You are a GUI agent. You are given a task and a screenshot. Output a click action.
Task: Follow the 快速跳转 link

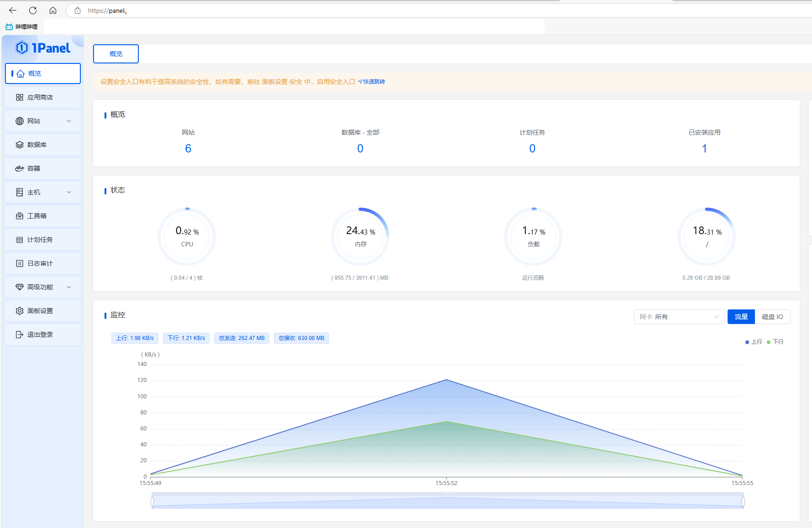(372, 82)
